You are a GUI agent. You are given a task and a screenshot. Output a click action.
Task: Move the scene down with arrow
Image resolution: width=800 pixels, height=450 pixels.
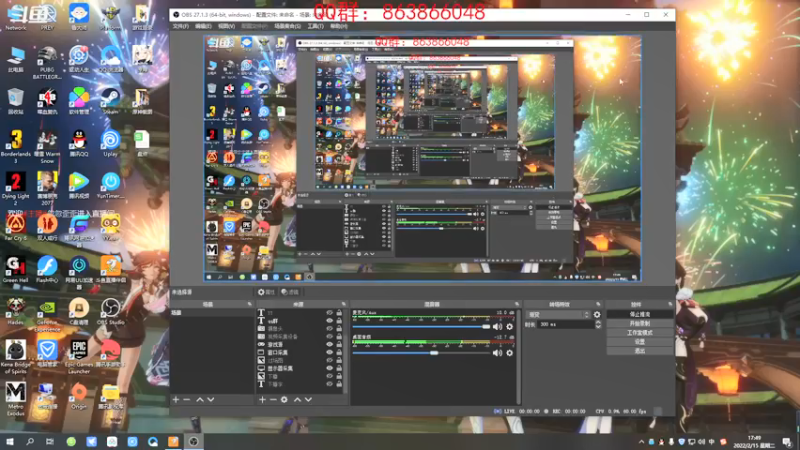tap(211, 399)
